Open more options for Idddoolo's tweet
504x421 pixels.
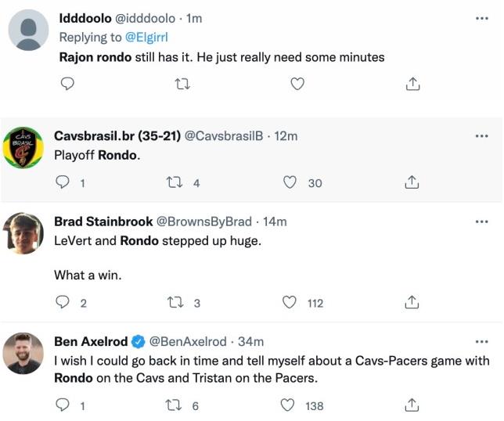tap(481, 17)
